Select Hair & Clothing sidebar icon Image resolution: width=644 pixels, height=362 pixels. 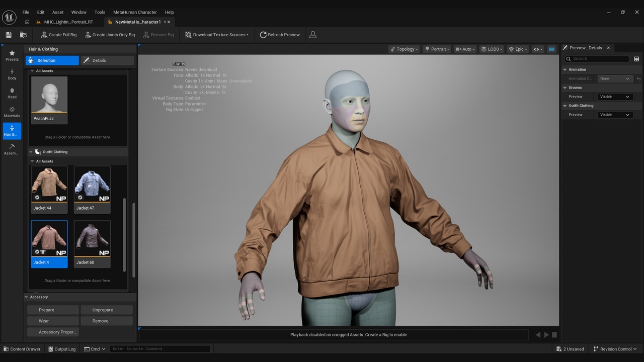(12, 131)
